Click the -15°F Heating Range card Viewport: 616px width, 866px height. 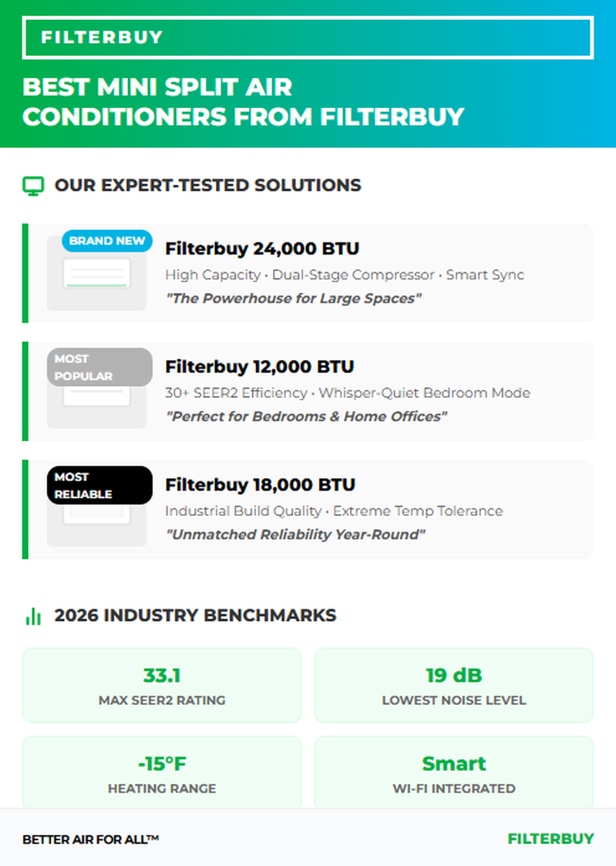[162, 772]
